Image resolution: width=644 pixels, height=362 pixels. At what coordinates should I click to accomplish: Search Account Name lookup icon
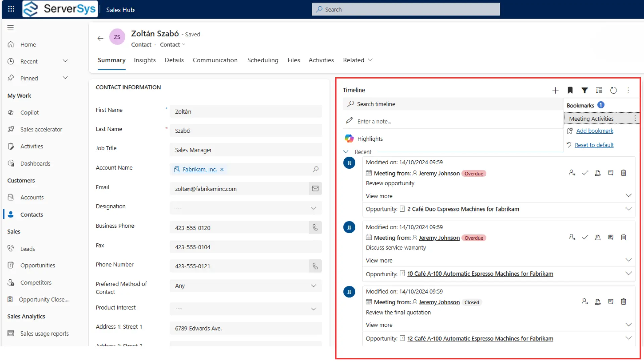click(x=316, y=169)
